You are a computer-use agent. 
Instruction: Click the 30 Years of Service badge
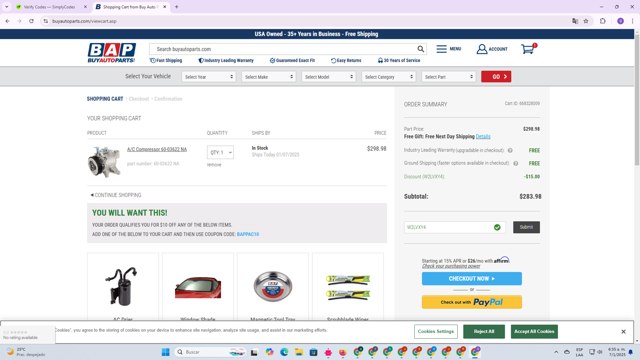click(399, 60)
